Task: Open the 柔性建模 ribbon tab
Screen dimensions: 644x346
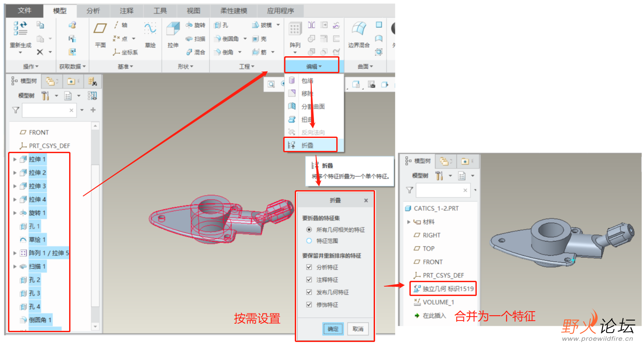Action: click(234, 11)
